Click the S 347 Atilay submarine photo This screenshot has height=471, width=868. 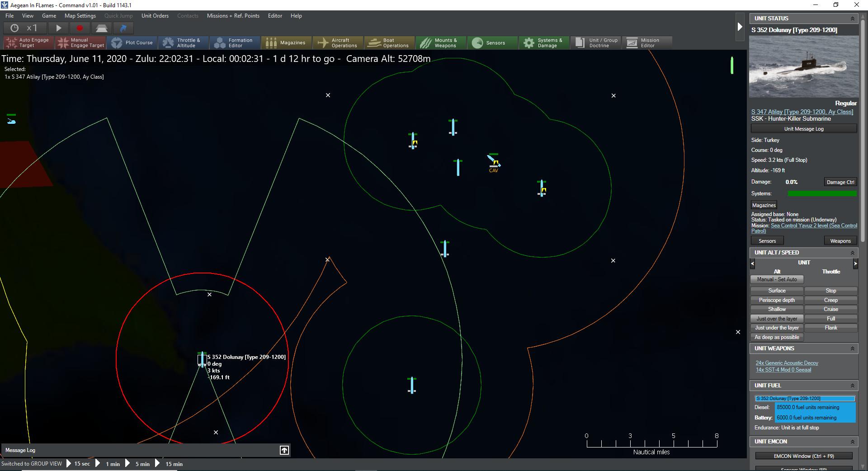(803, 67)
